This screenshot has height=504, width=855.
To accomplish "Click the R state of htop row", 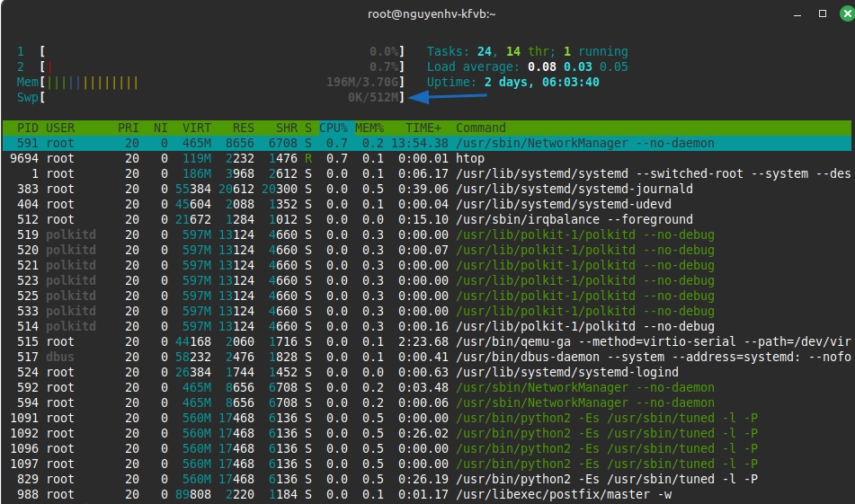I will pyautogui.click(x=308, y=158).
